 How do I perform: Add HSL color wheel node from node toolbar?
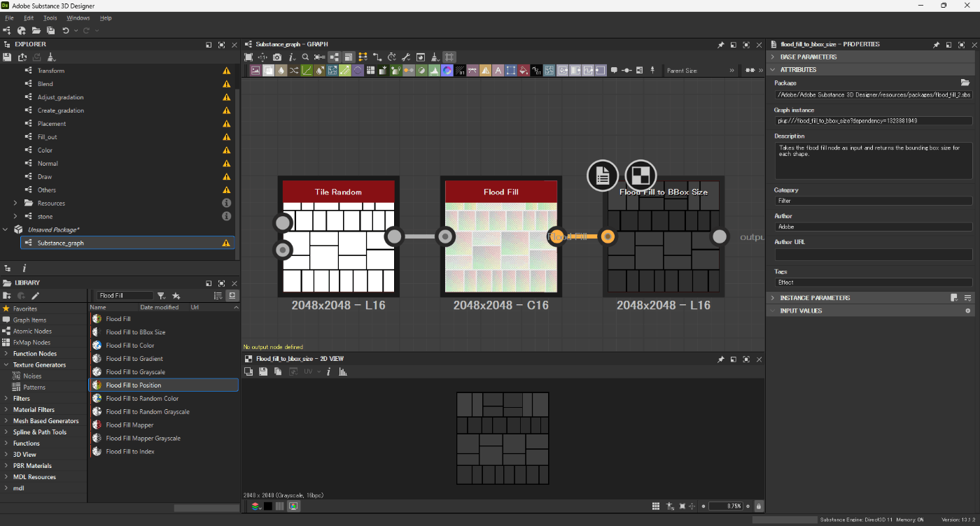[x=447, y=71]
